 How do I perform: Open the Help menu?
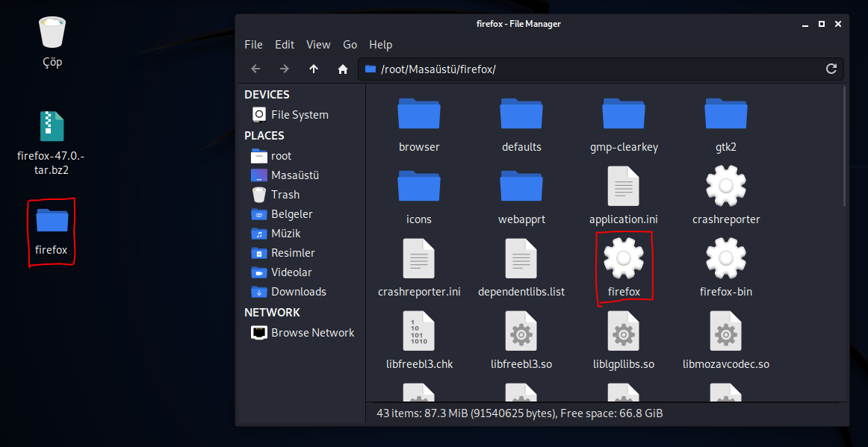[380, 45]
